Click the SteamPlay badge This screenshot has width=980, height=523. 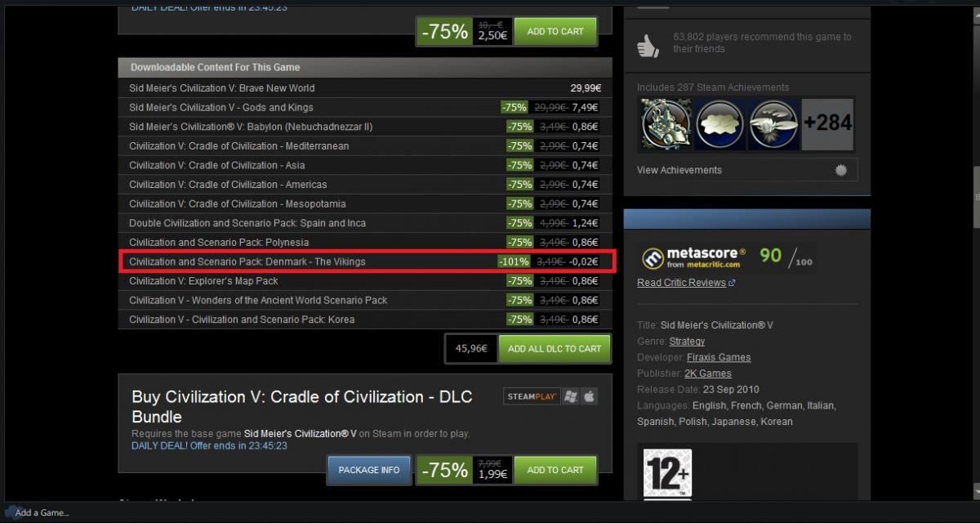coord(532,396)
